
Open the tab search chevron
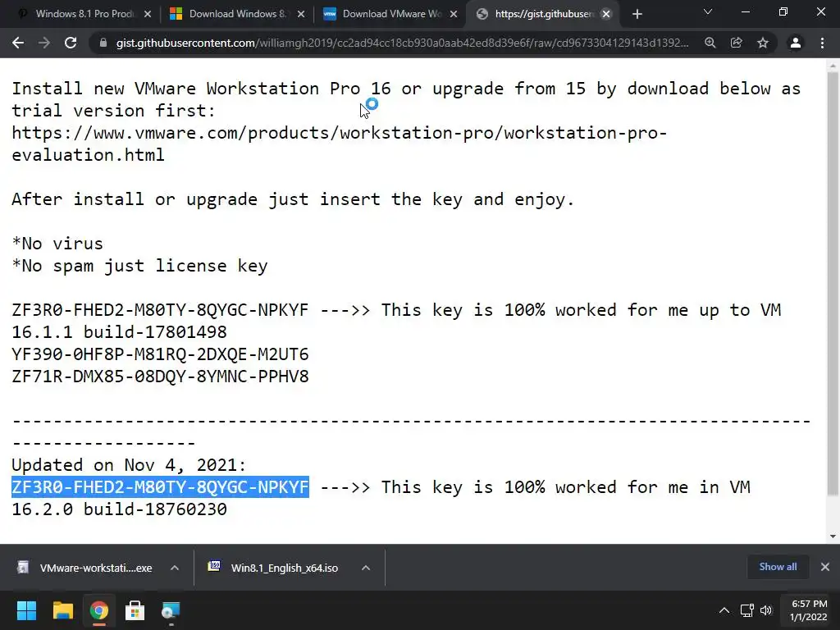point(708,11)
